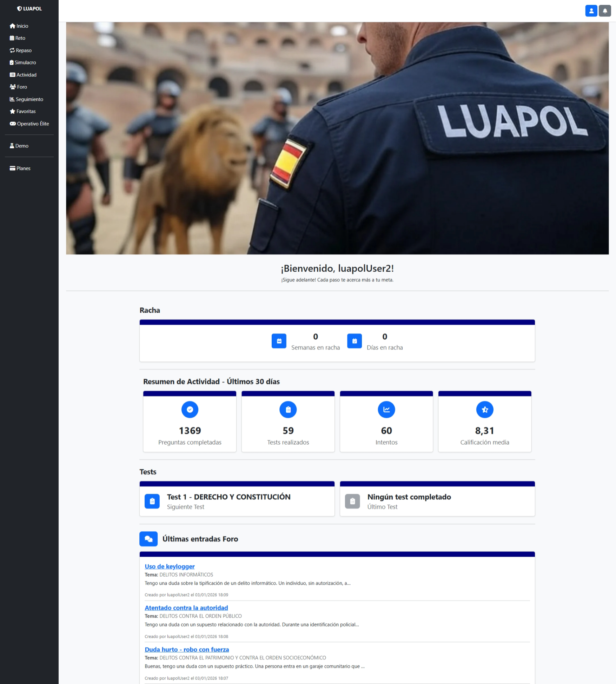Open 'Atentado contra la autoridad' post link
616x684 pixels.
(186, 608)
